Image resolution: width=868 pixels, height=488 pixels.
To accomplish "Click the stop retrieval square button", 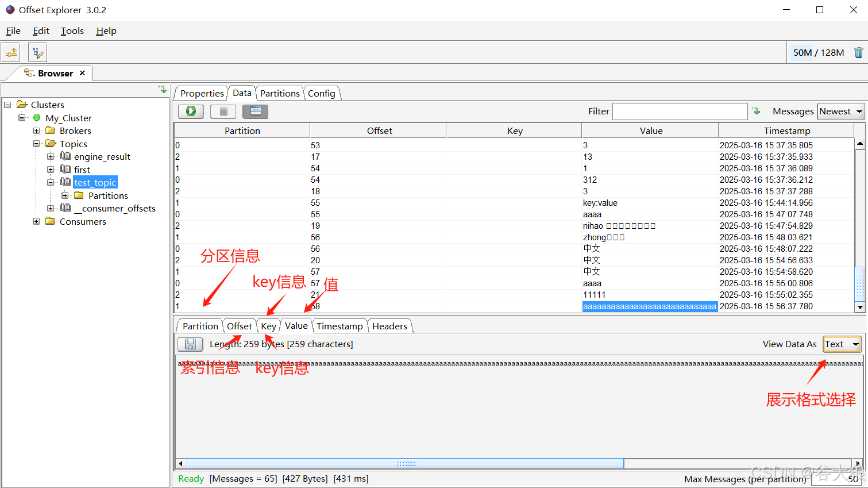I will coord(223,112).
